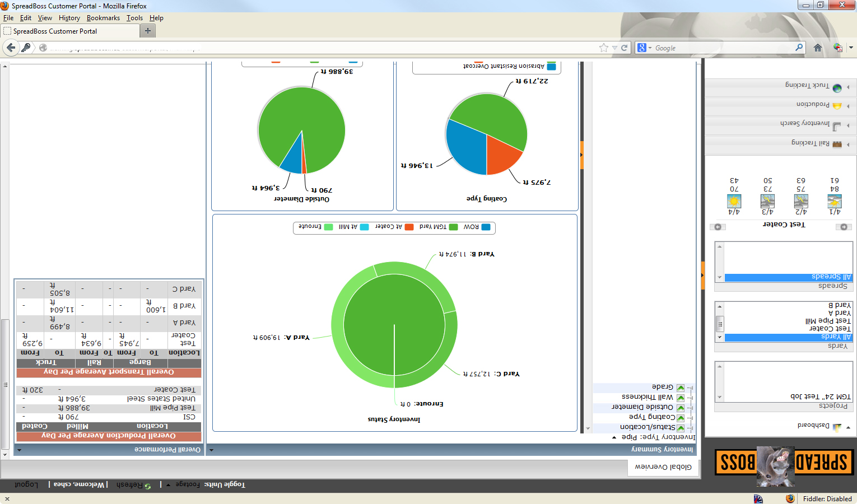Toggle the Wall Thickness check box
Image resolution: width=857 pixels, height=504 pixels.
tap(681, 398)
